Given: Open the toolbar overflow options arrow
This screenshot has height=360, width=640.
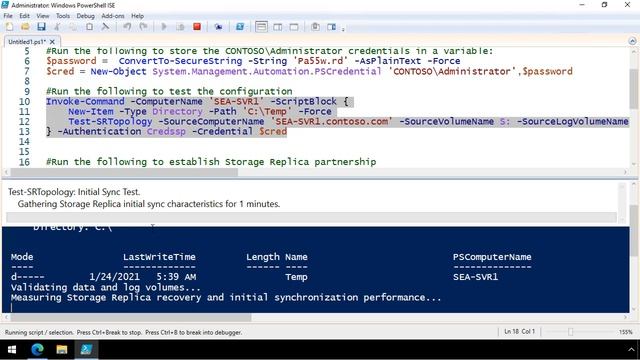Looking at the screenshot, I should point(343,29).
